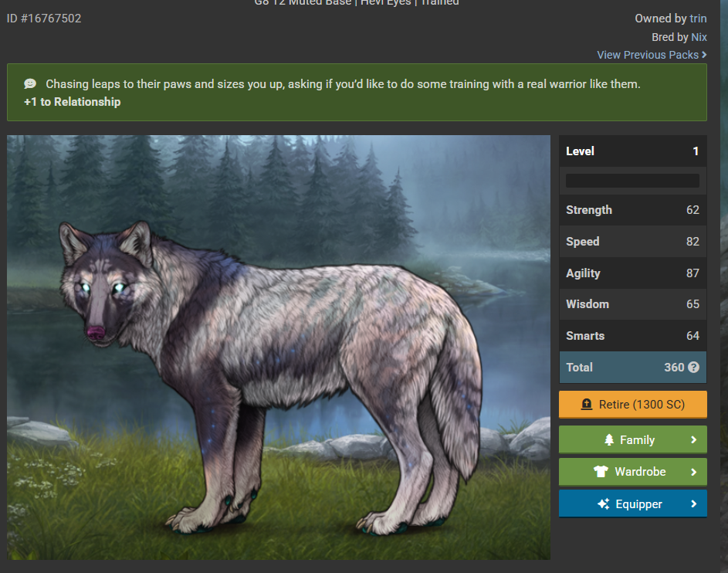This screenshot has width=728, height=573.
Task: Click the tombstone icon on Retire button
Action: [587, 404]
